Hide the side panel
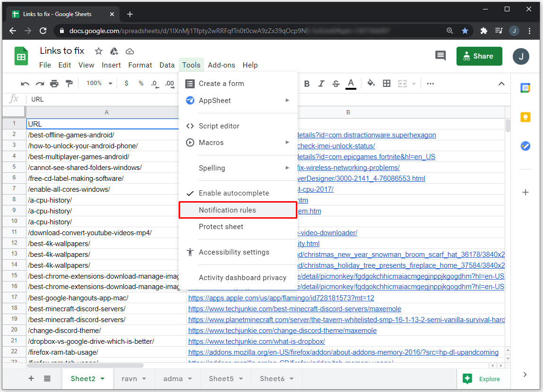 525,375
